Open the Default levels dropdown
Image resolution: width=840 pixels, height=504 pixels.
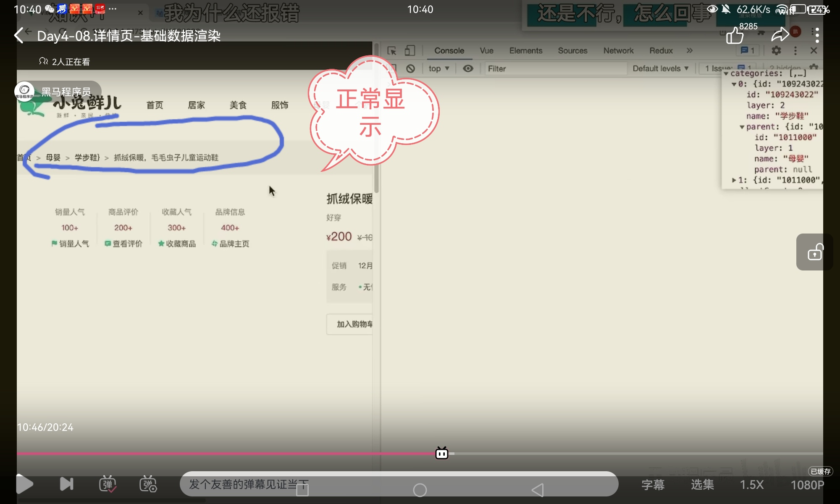[x=660, y=68]
